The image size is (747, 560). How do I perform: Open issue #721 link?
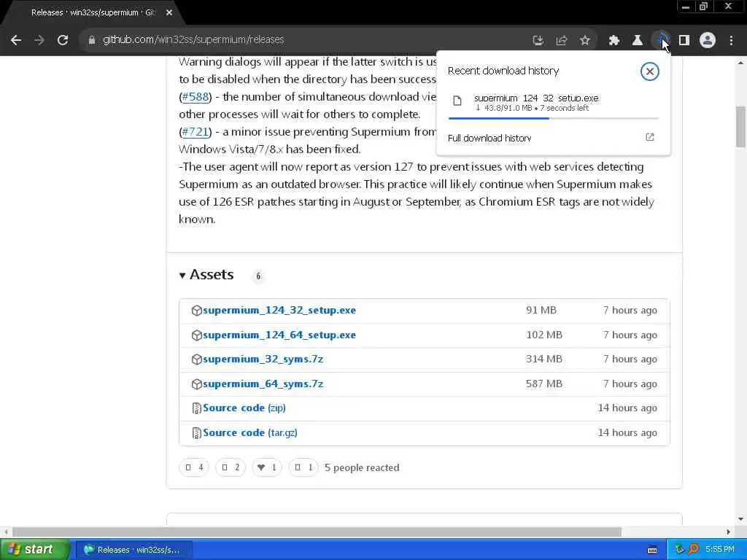coord(196,132)
